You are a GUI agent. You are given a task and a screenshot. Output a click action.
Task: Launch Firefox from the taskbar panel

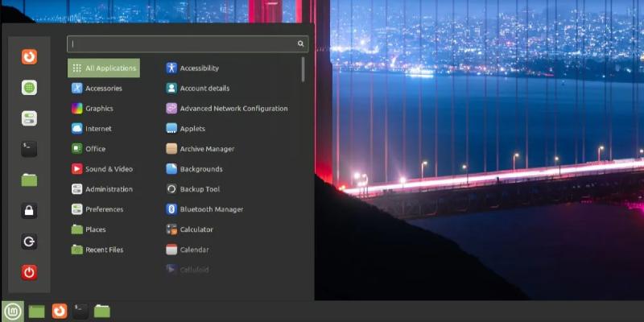59,311
